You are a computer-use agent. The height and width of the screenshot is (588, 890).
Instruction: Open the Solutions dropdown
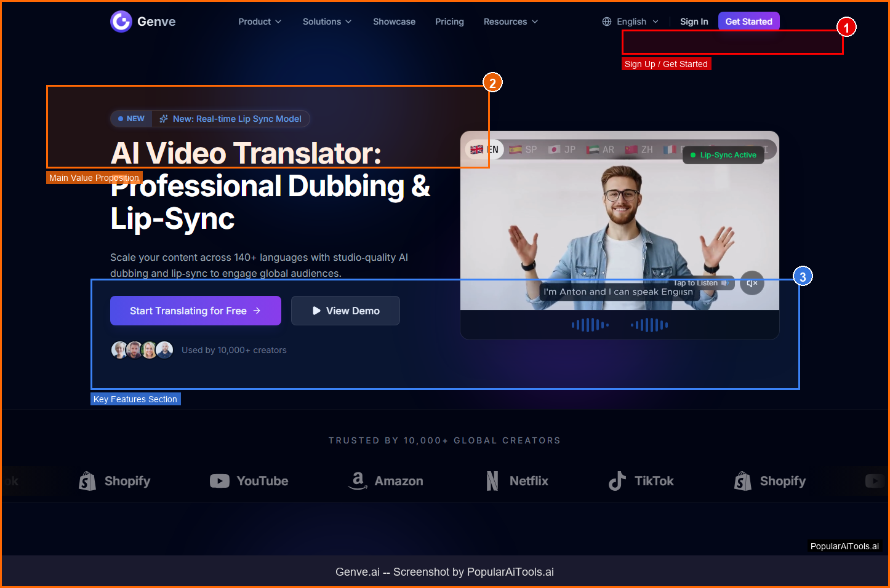(x=327, y=22)
